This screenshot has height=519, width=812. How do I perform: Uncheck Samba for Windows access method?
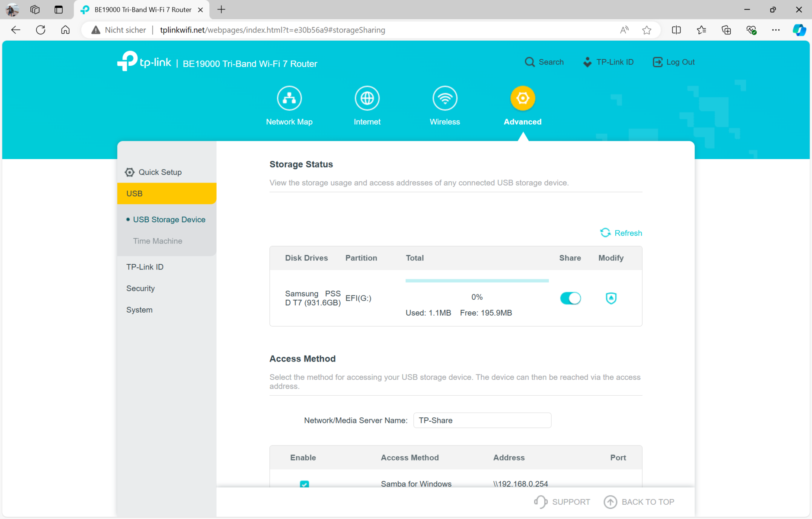[304, 484]
